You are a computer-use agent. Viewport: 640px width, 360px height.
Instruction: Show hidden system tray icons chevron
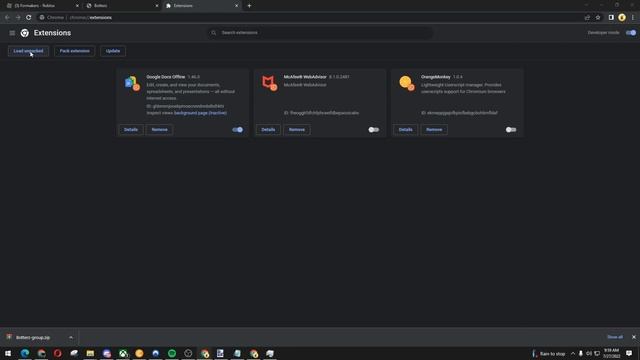573,353
